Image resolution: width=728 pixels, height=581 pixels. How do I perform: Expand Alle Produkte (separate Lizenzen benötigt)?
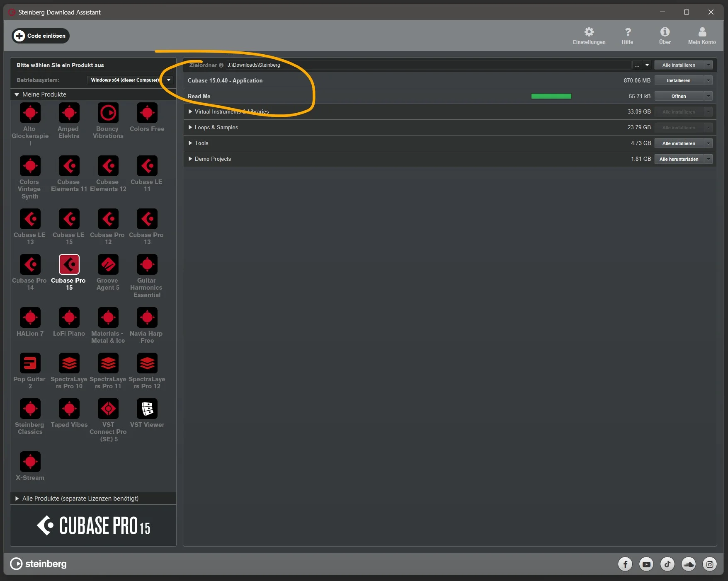(17, 499)
